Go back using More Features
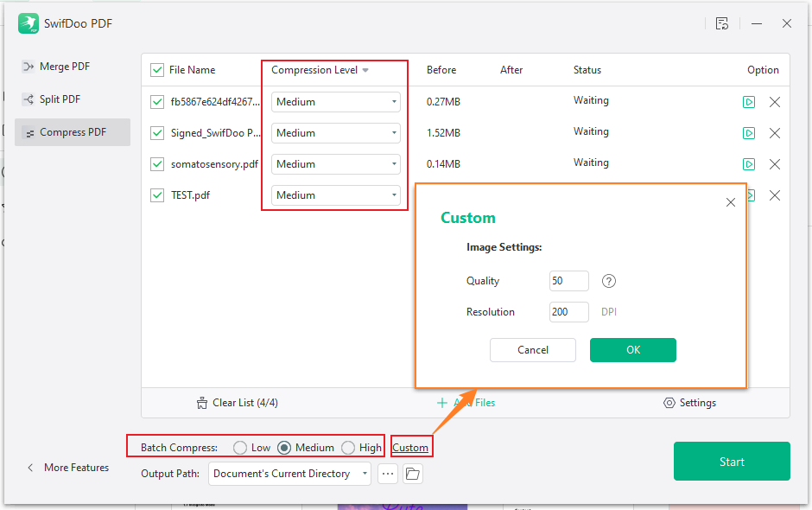Viewport: 812px width, 510px height. click(67, 467)
